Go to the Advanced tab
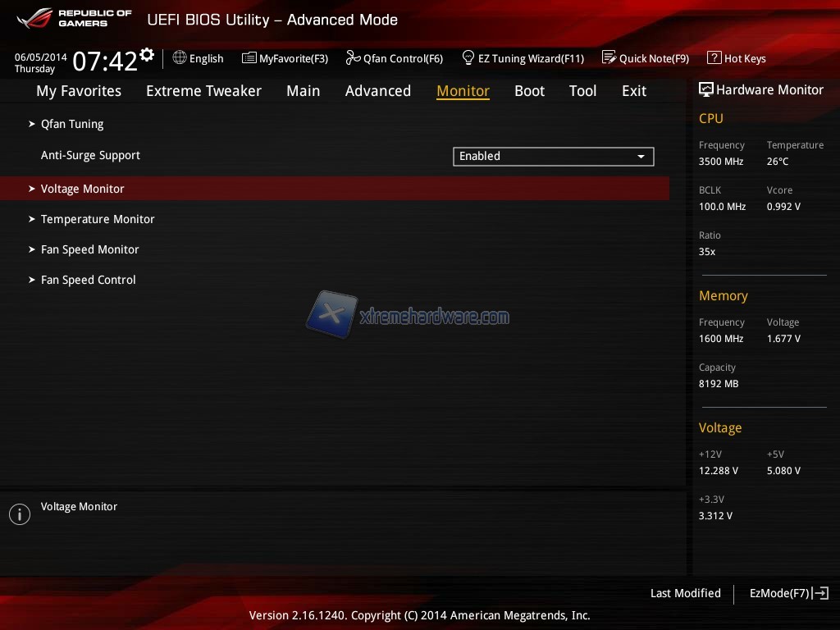This screenshot has width=840, height=630. (x=377, y=91)
